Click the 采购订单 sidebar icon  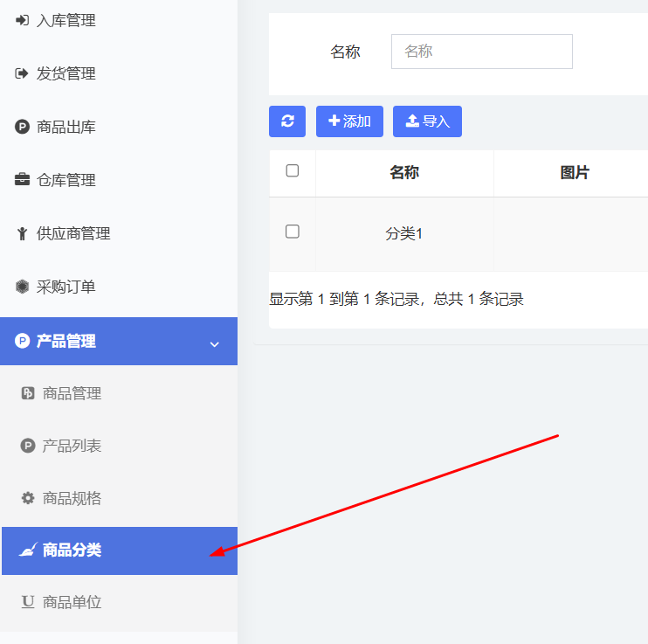[22, 287]
